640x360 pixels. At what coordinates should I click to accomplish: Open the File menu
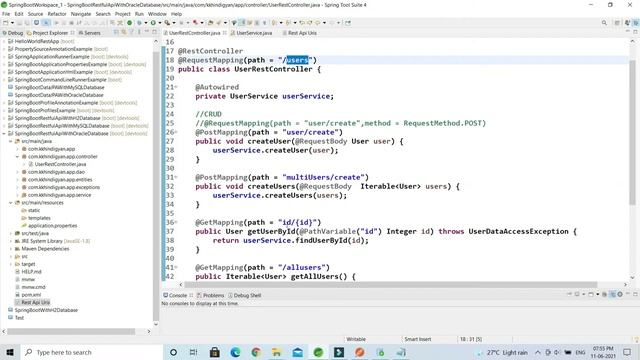point(6,14)
